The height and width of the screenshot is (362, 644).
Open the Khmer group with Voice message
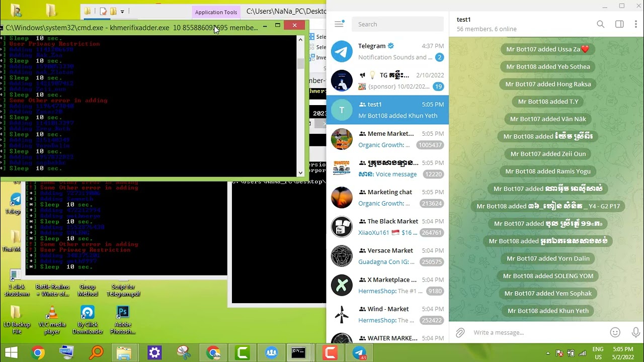point(387,168)
